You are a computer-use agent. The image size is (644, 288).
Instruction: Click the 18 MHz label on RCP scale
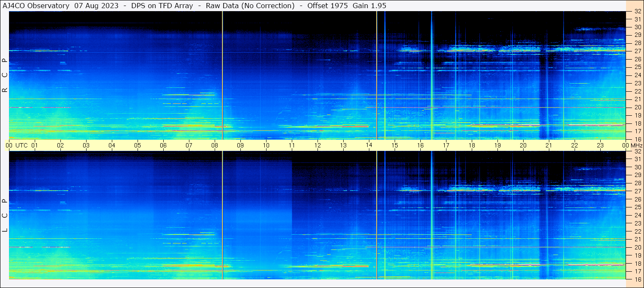638,123
